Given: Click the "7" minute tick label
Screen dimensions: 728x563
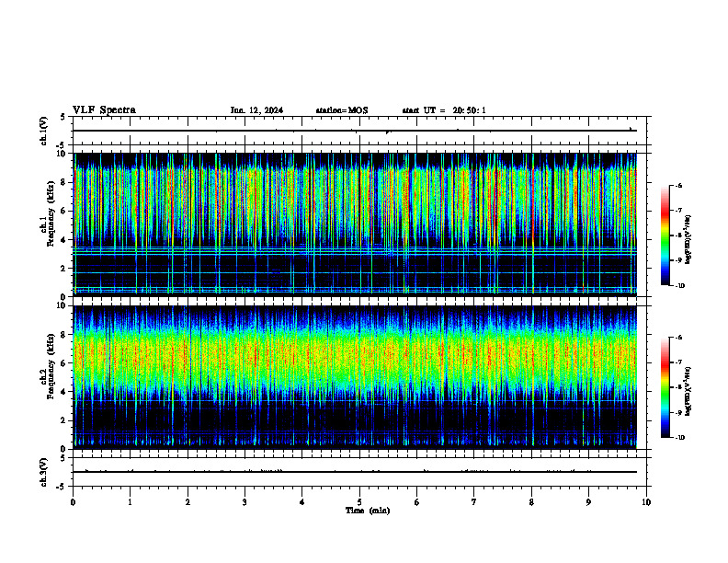Looking at the screenshot, I should 474,502.
